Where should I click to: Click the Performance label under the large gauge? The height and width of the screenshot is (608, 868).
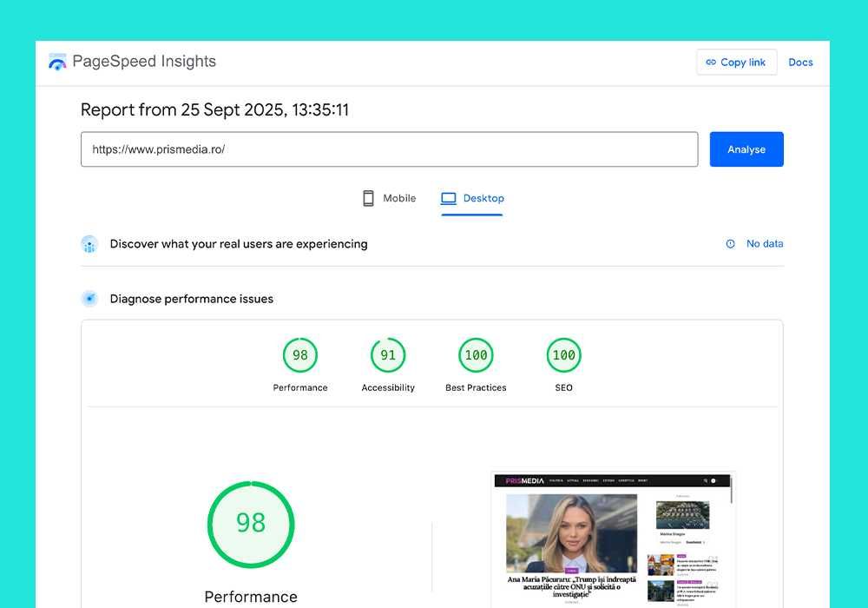251,597
